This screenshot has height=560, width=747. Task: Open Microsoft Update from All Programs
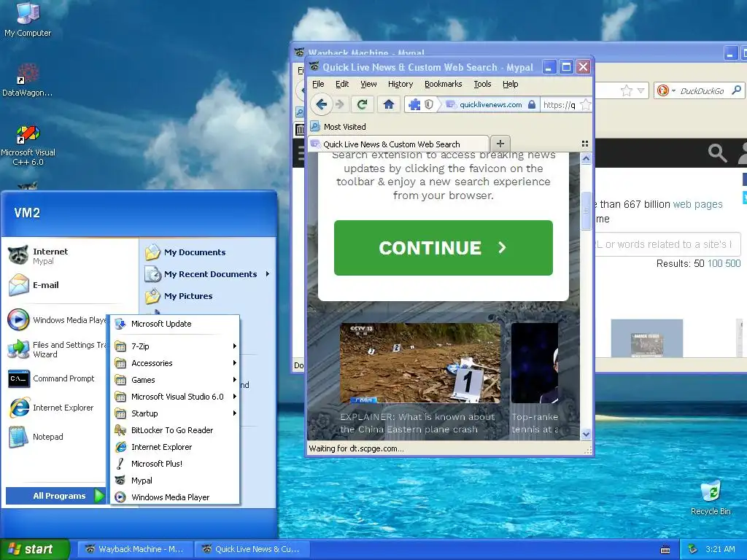(175, 324)
